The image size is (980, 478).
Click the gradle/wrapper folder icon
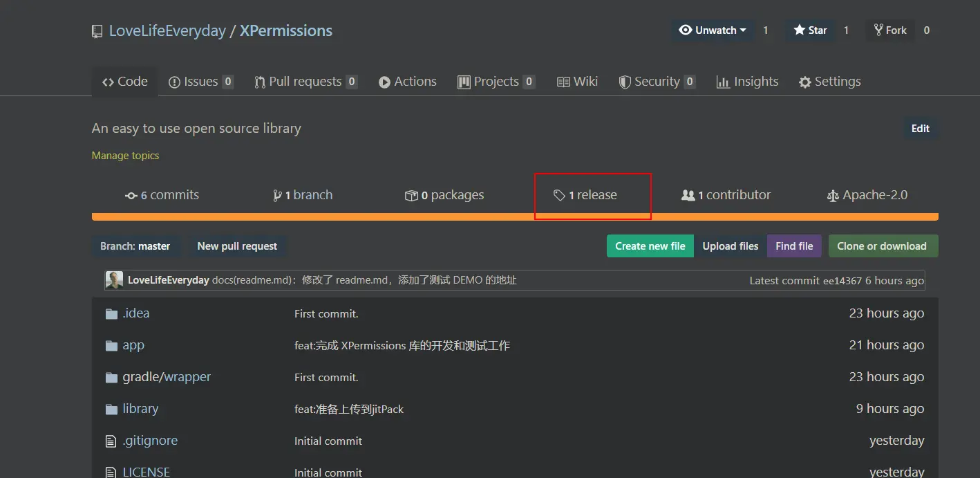[111, 378]
